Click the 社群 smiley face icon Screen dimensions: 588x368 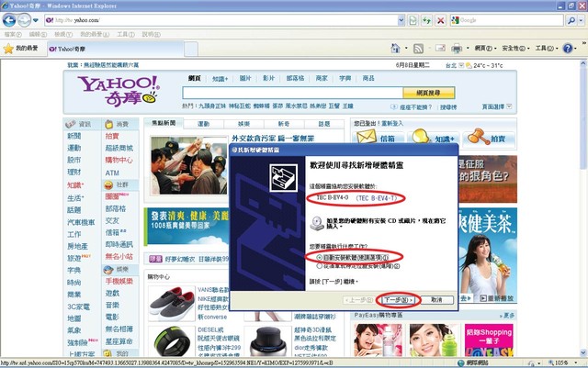click(108, 184)
